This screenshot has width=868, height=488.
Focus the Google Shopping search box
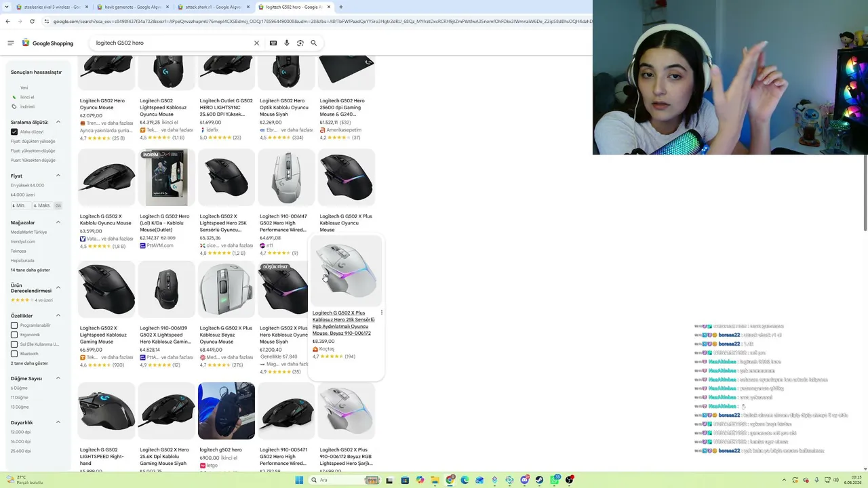pos(173,43)
